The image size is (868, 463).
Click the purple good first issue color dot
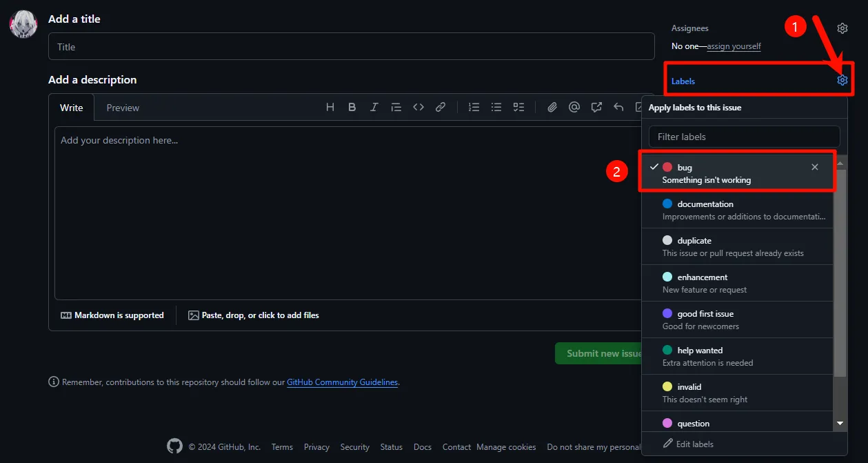pyautogui.click(x=667, y=313)
